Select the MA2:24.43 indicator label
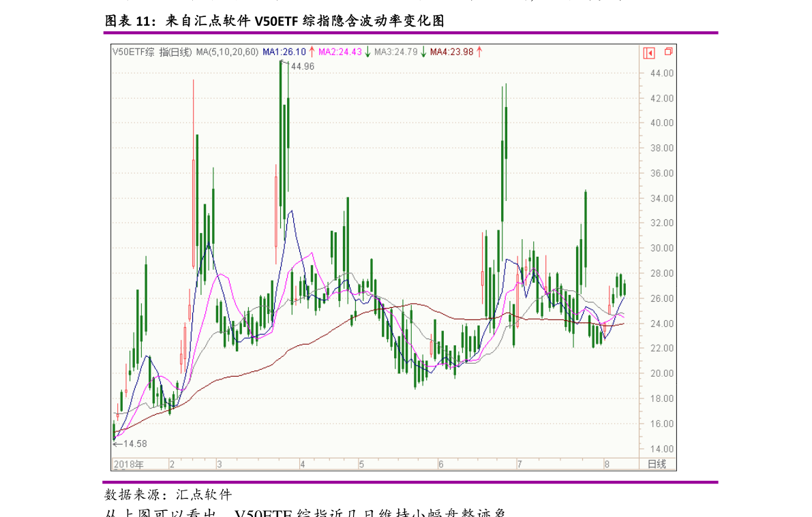The image size is (812, 517). 340,52
